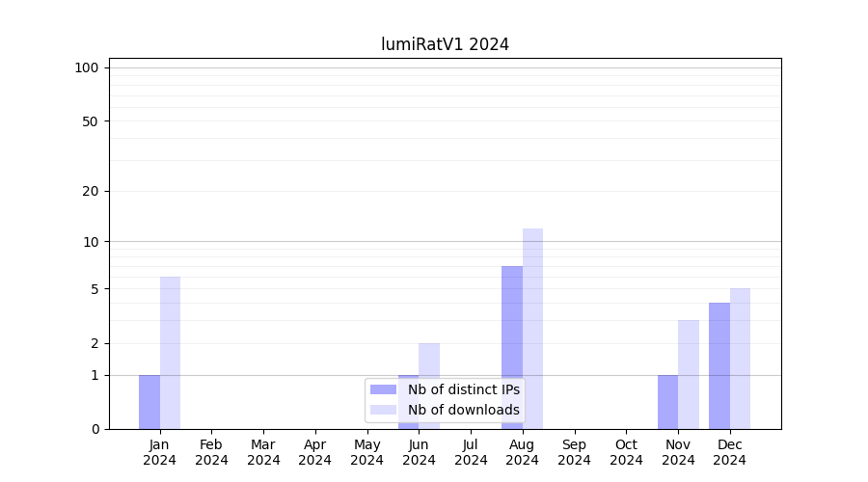
Task: Click the 'May 2024' x-axis label
Action: [366, 452]
